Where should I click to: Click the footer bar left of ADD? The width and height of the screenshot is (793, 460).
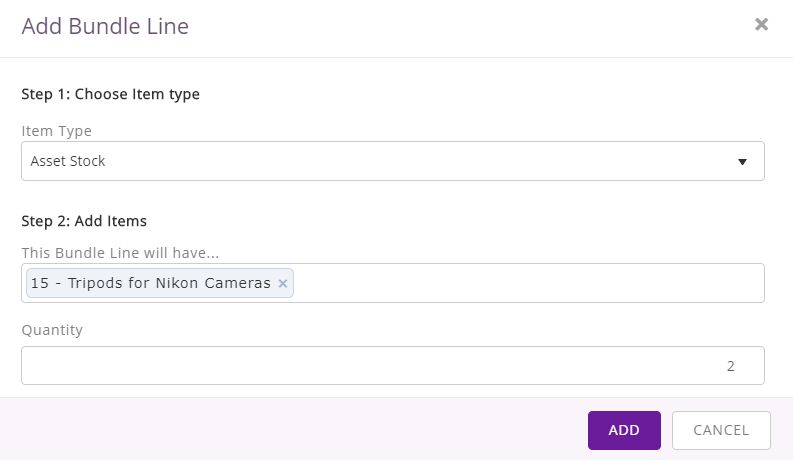tap(293, 429)
